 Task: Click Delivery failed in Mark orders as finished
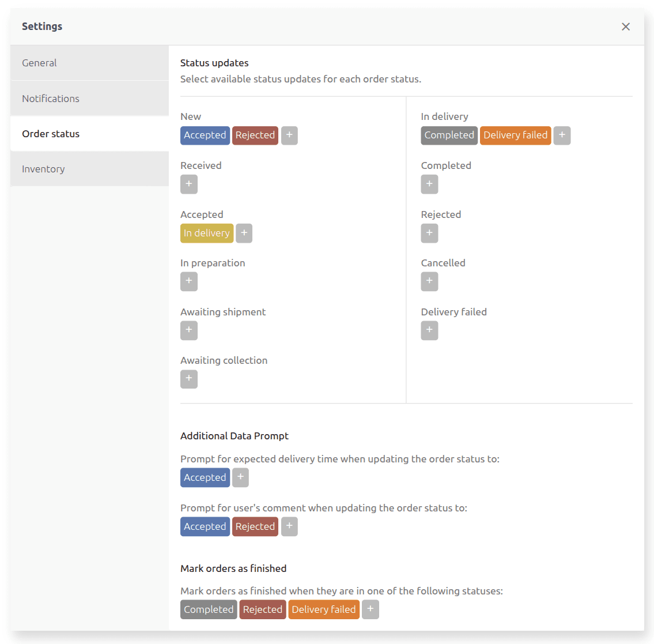[x=323, y=609]
